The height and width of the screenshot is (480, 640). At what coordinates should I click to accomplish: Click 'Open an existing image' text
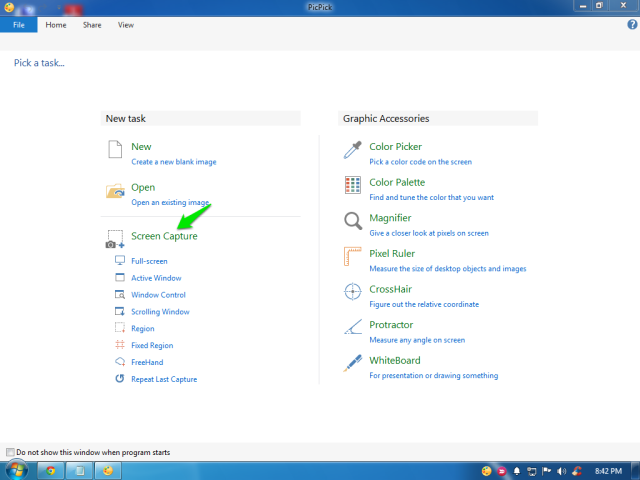tap(170, 202)
